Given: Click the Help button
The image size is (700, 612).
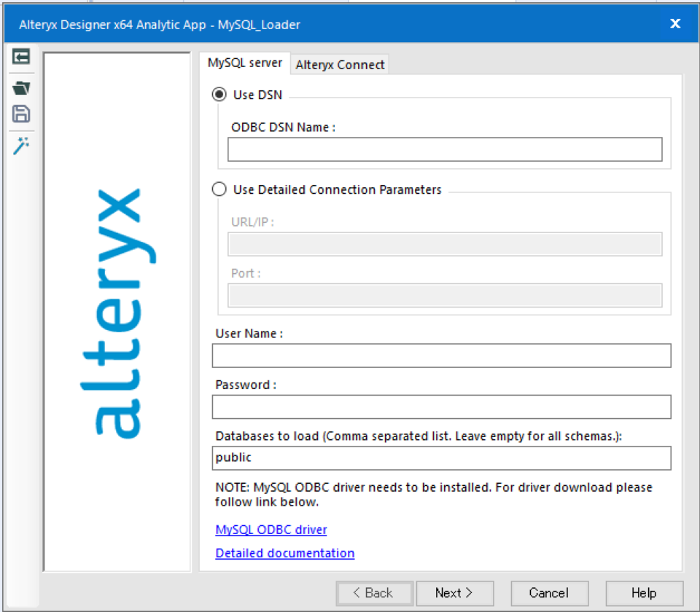Looking at the screenshot, I should click(x=644, y=593).
